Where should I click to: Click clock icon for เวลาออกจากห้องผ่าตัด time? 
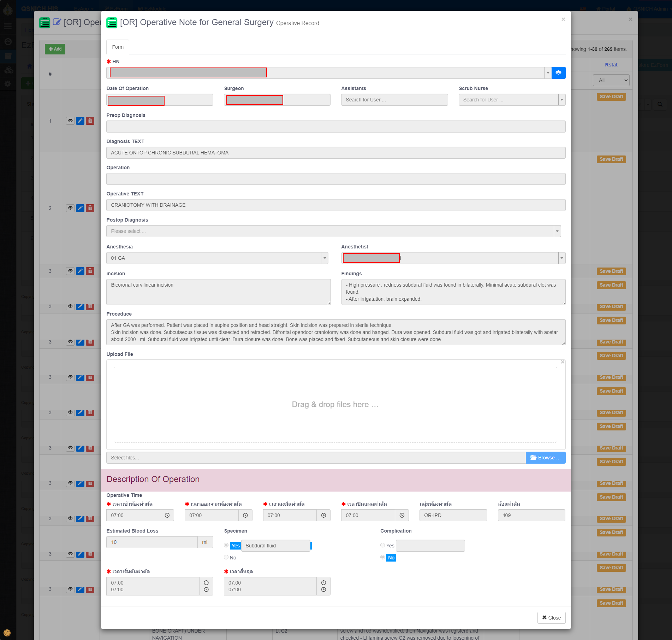point(245,515)
